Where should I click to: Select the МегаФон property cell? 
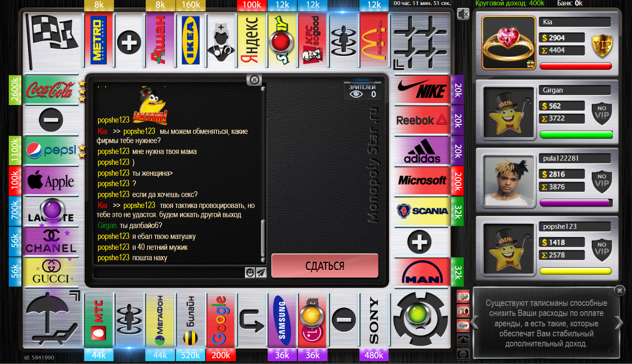(160, 320)
